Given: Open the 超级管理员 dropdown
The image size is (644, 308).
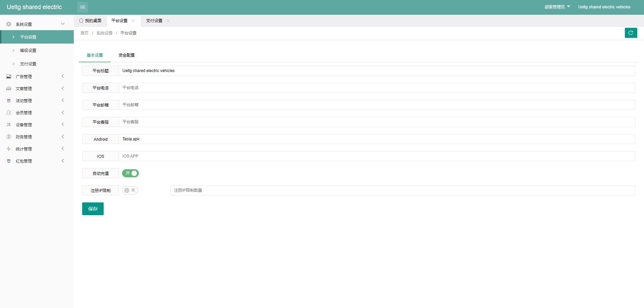Looking at the screenshot, I should coord(557,7).
